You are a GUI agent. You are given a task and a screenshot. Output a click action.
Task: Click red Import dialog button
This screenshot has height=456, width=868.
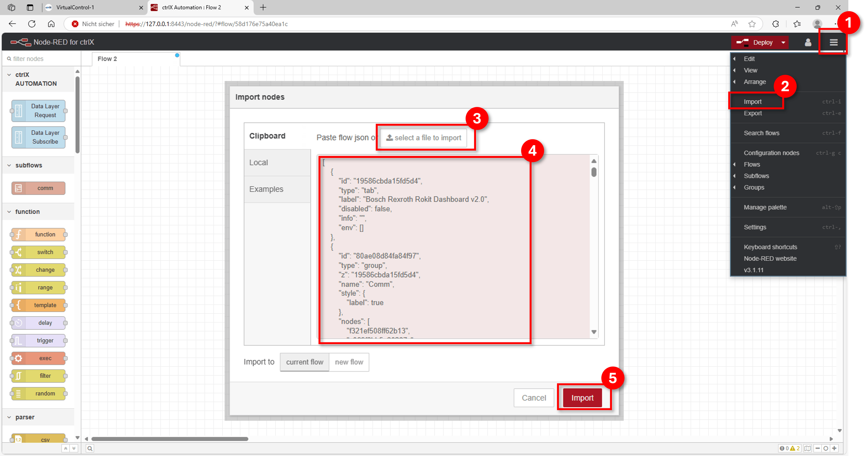click(582, 398)
